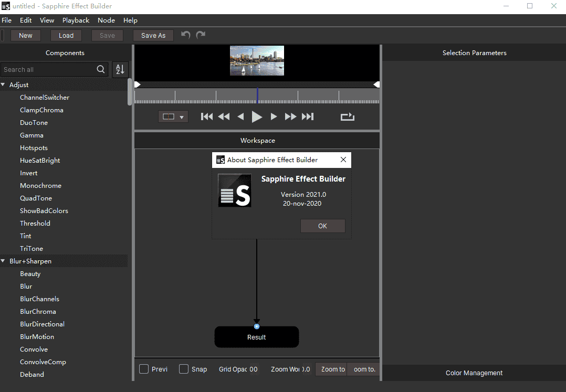The width and height of the screenshot is (566, 392).
Task: Click the app icon in the title bar
Action: click(6, 6)
